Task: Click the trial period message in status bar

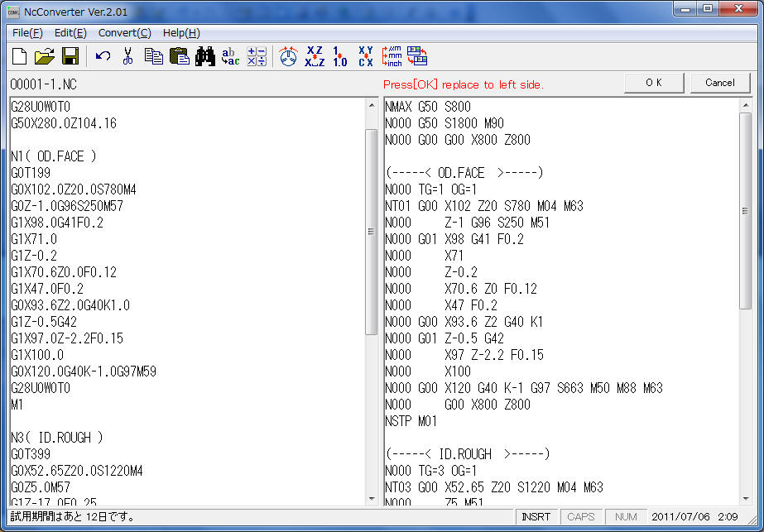Action: tap(73, 517)
